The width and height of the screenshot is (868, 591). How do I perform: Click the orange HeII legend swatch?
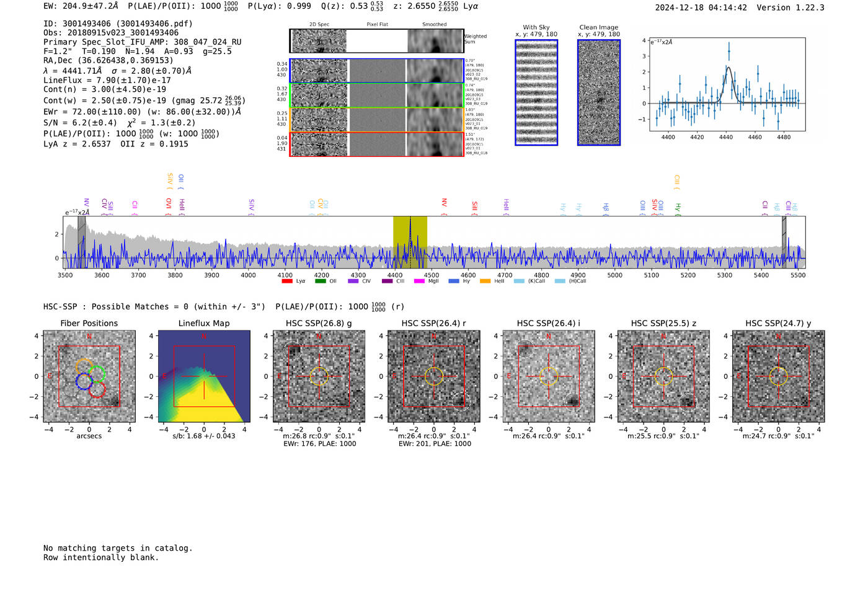pos(485,281)
